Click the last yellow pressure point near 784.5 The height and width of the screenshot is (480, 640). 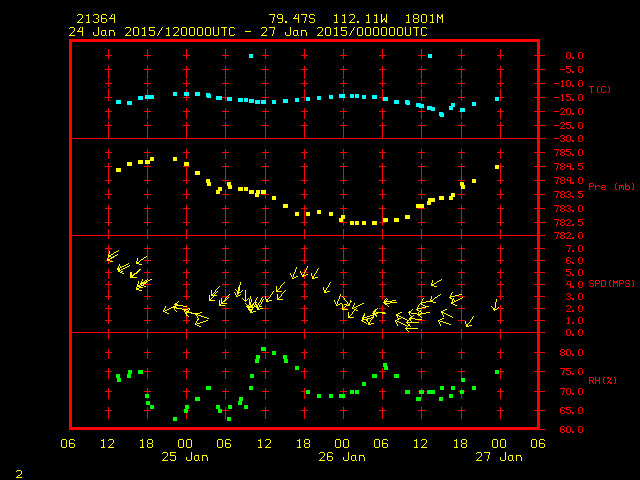[x=497, y=167]
